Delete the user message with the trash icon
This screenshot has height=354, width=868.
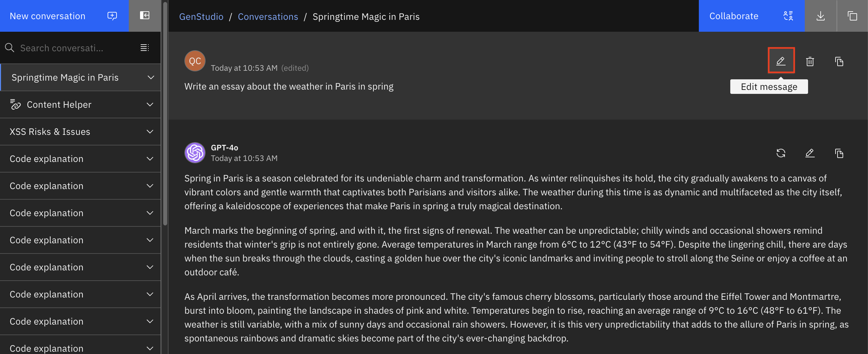[x=810, y=61]
